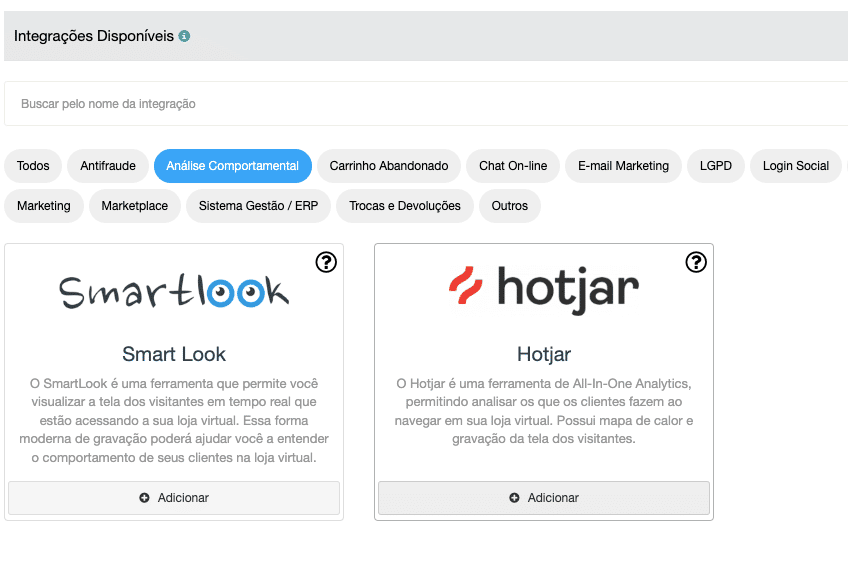Click the Hotjar description text

[544, 411]
